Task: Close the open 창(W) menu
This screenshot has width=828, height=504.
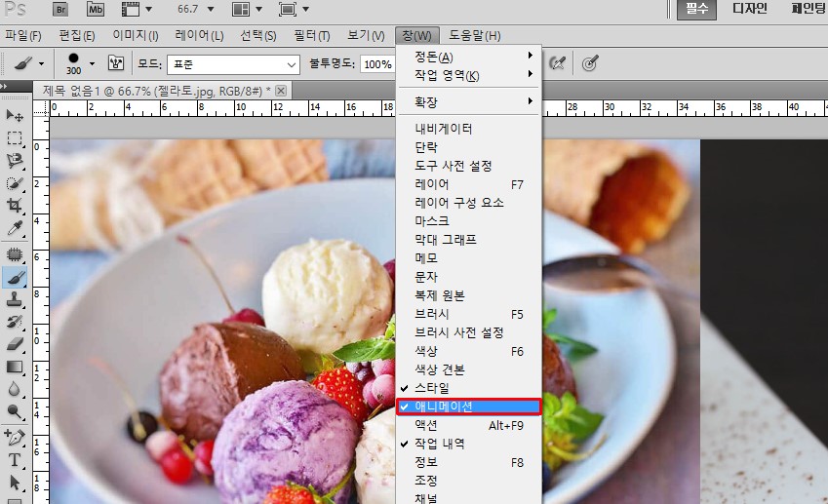Action: click(x=416, y=35)
